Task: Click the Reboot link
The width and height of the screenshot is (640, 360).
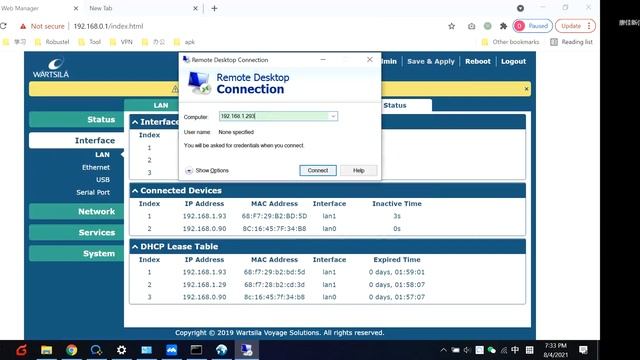Action: [478, 61]
